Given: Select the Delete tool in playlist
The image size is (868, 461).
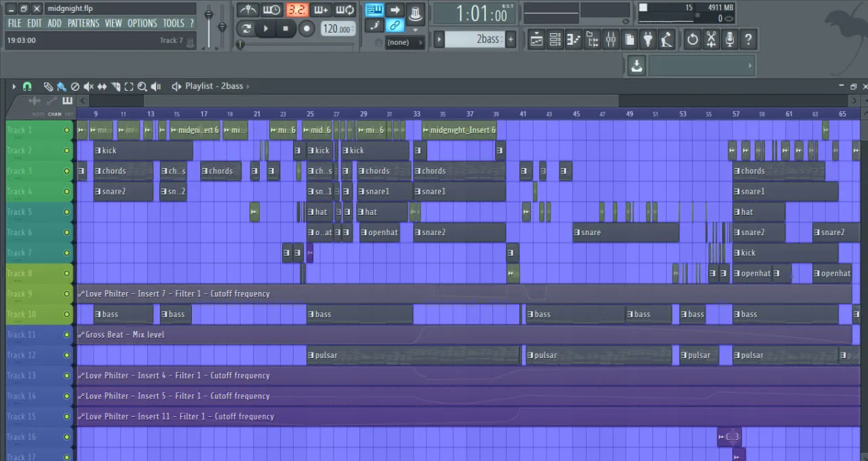Looking at the screenshot, I should click(x=75, y=87).
